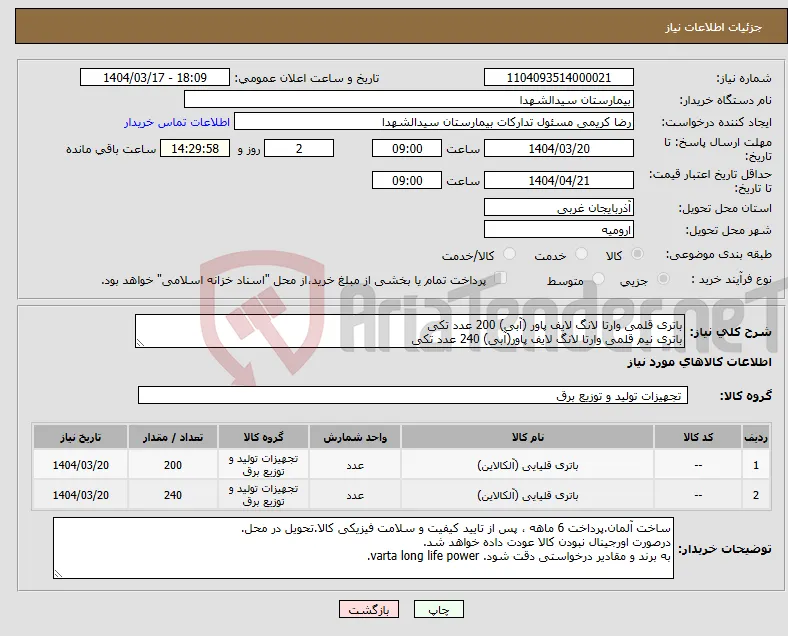Click the جزئیات اطلاعات نیاز page header
The width and height of the screenshot is (788, 636).
pos(714,27)
